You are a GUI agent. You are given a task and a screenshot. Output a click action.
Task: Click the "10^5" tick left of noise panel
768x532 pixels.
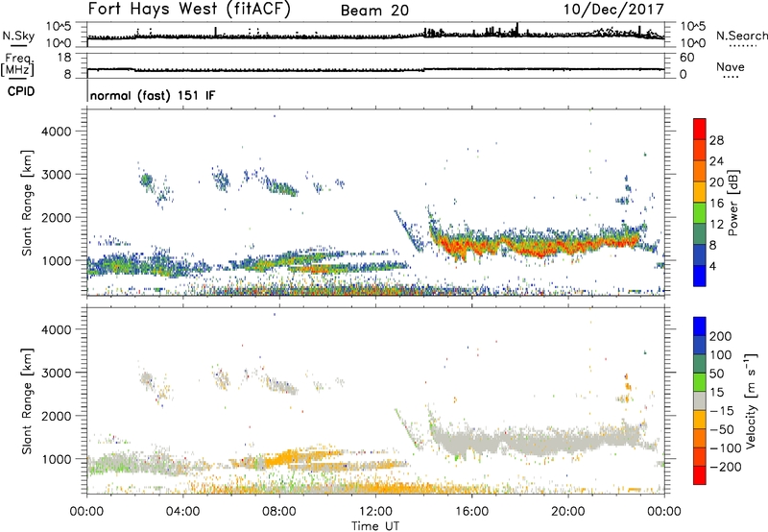coord(59,26)
